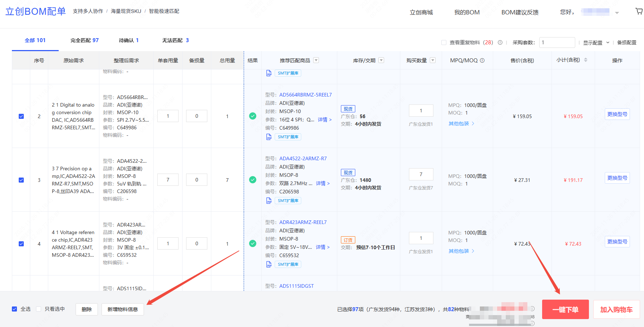Open PDF datasheet for AD5664RBRMZ-5REEL7
The image size is (644, 327).
pos(269,137)
